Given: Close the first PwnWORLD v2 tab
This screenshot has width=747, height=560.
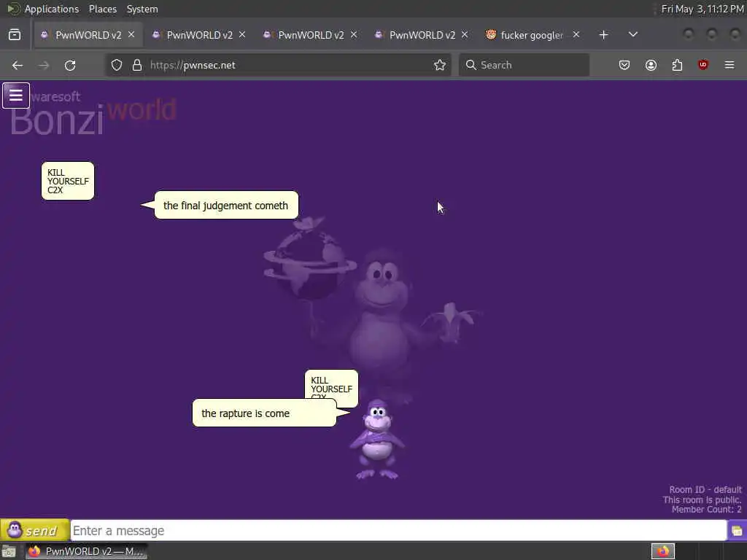Looking at the screenshot, I should [x=131, y=35].
